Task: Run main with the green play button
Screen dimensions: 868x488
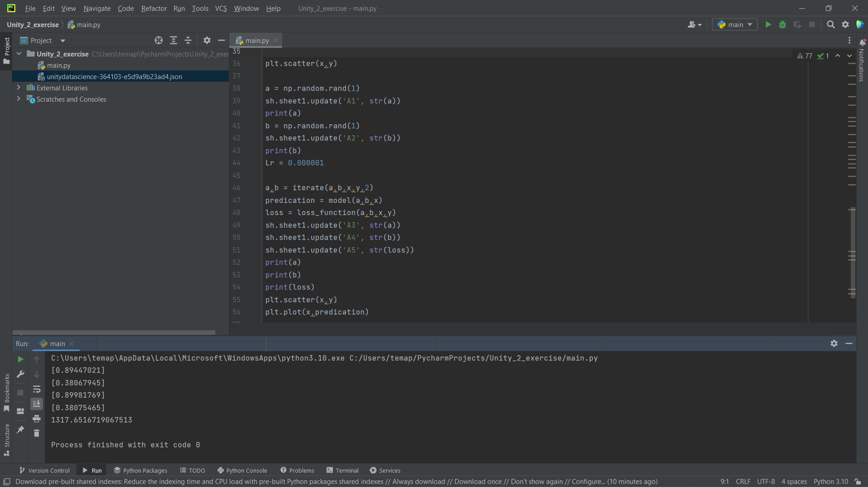Action: coord(768,25)
